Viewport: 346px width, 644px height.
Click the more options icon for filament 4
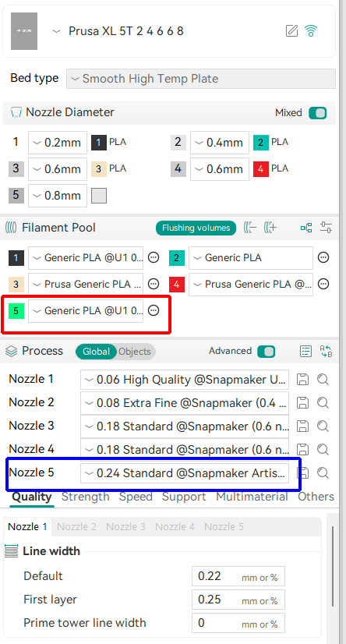(x=323, y=285)
